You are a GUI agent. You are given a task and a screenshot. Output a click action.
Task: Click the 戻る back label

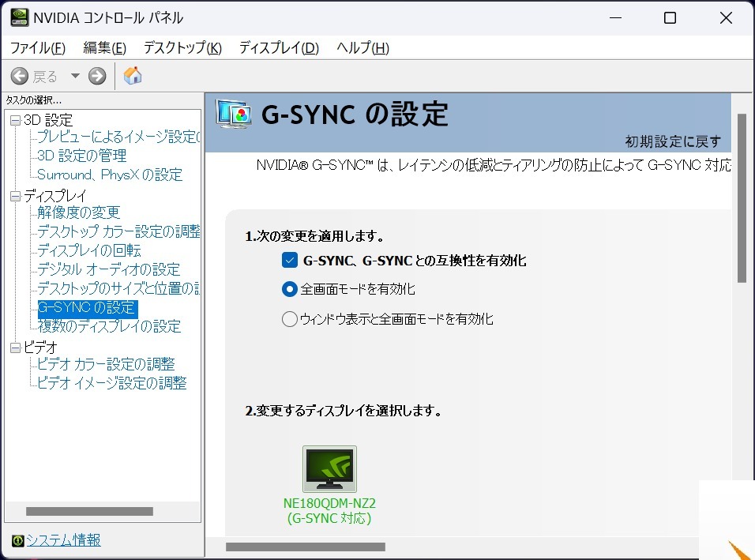point(45,77)
